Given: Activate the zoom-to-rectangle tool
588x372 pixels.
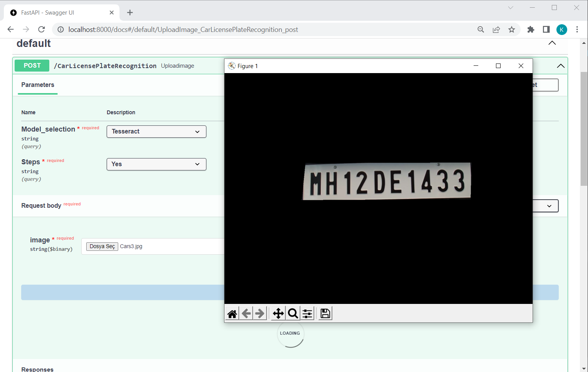Looking at the screenshot, I should coord(293,313).
